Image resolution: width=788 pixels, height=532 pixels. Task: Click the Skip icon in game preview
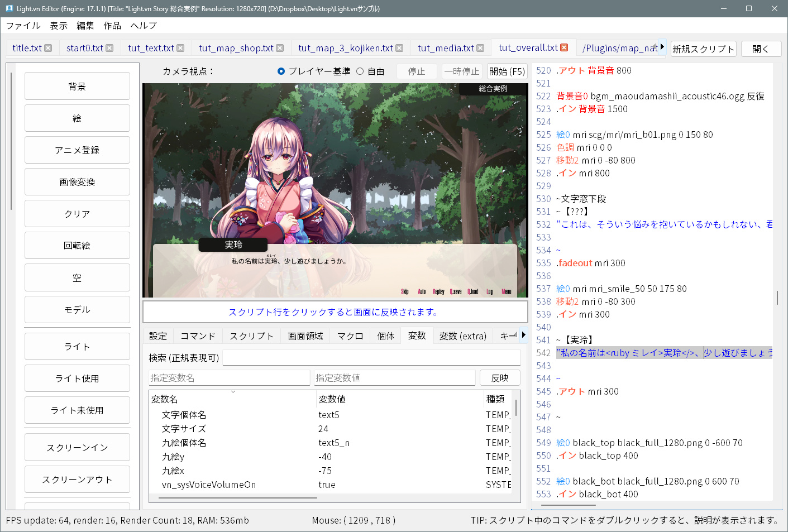405,291
